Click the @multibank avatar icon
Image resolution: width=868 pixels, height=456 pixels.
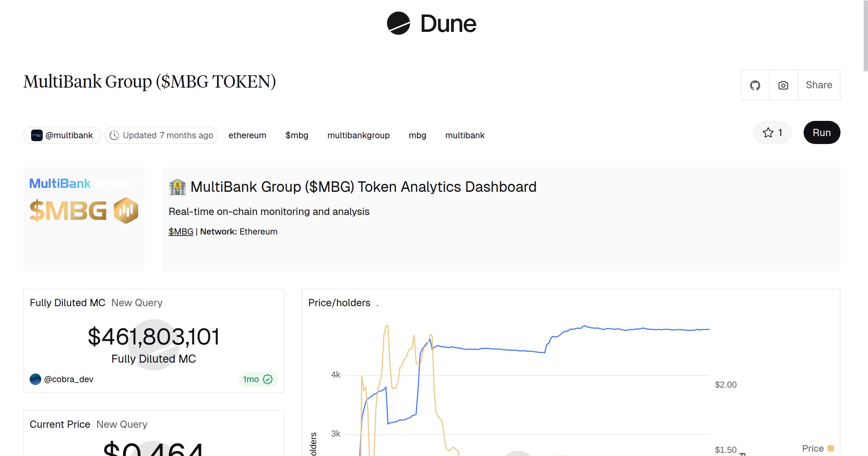[37, 135]
